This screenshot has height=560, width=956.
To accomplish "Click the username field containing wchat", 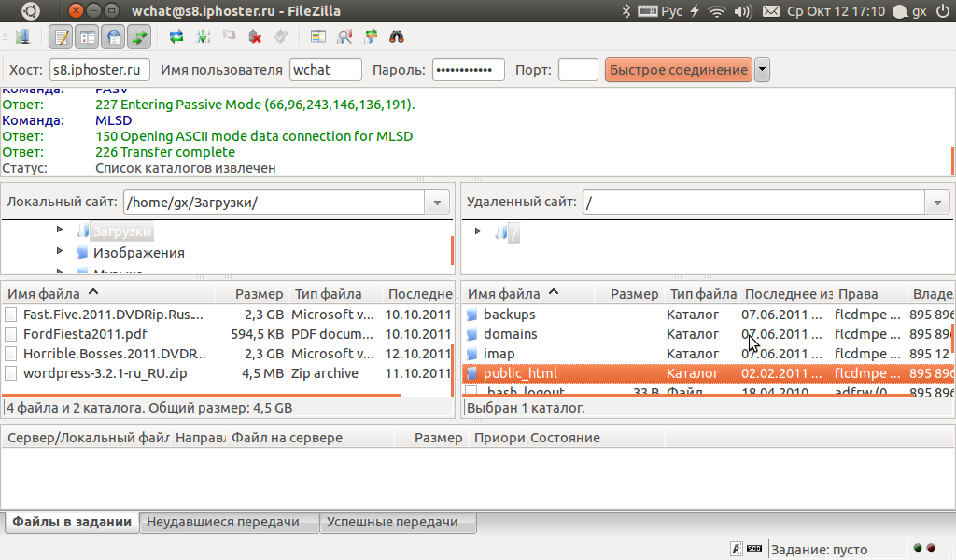I will [x=326, y=70].
